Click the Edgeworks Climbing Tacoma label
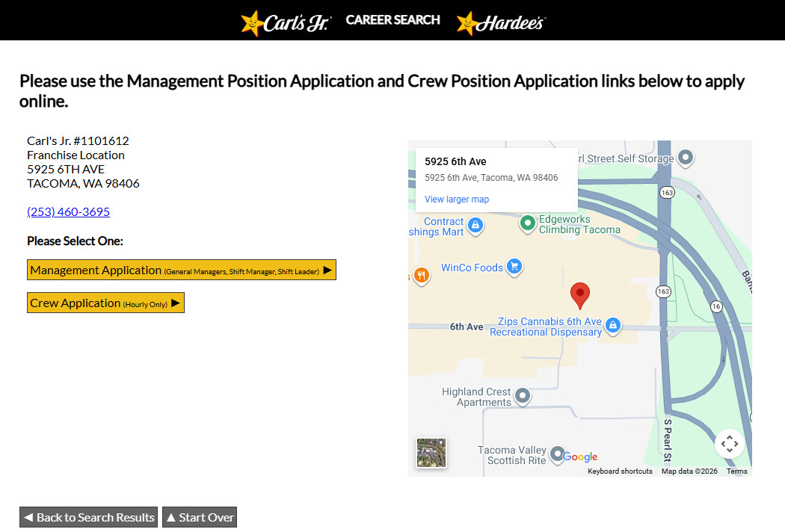This screenshot has height=532, width=785. 579,224
